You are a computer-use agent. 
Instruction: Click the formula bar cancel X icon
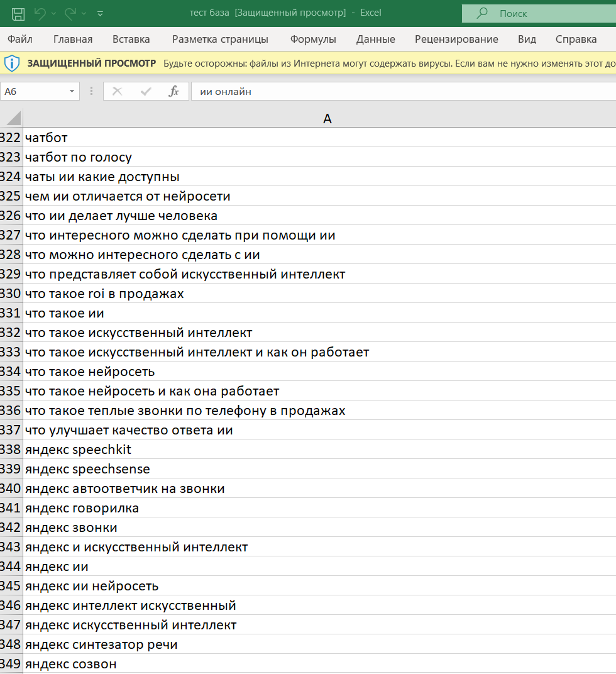(117, 91)
